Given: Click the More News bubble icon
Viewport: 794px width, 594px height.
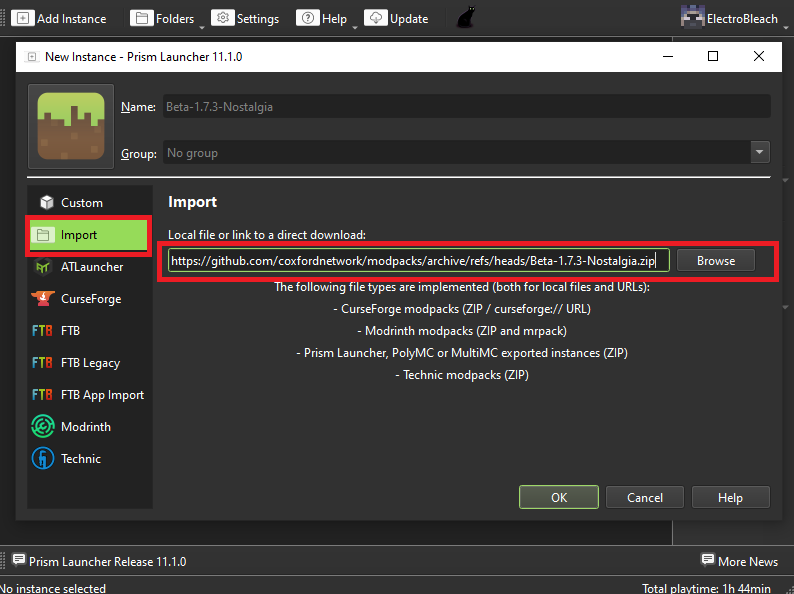Looking at the screenshot, I should [x=707, y=560].
